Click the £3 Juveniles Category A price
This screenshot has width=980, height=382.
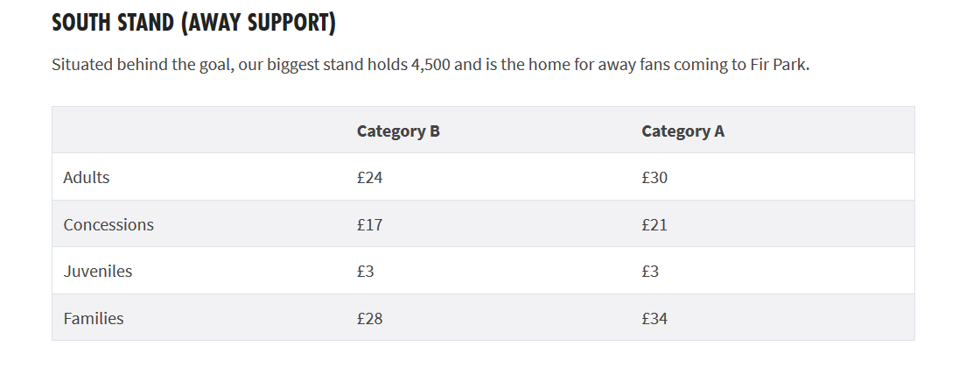pyautogui.click(x=650, y=271)
